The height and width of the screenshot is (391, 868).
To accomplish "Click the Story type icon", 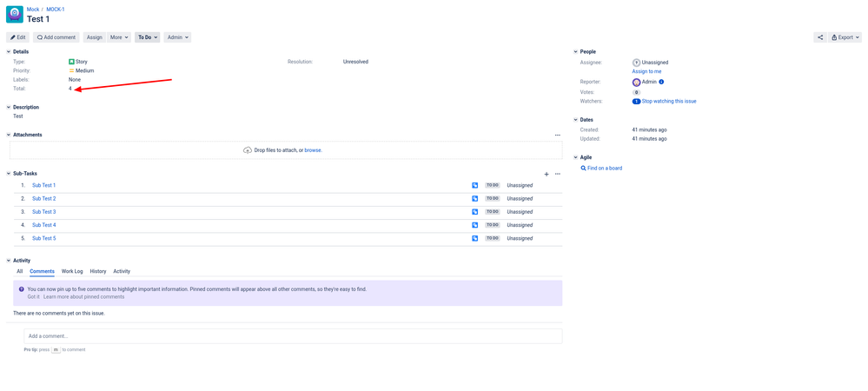I will 71,62.
